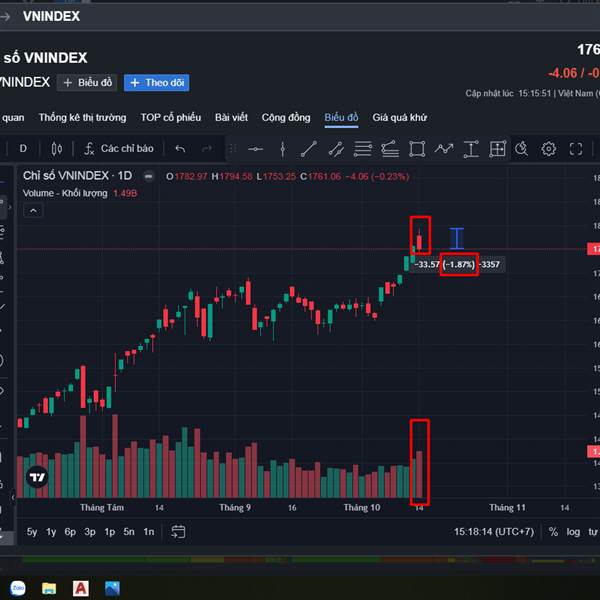600x600 pixels.
Task: Select the horizontal line drawing tool
Action: pyautogui.click(x=255, y=149)
